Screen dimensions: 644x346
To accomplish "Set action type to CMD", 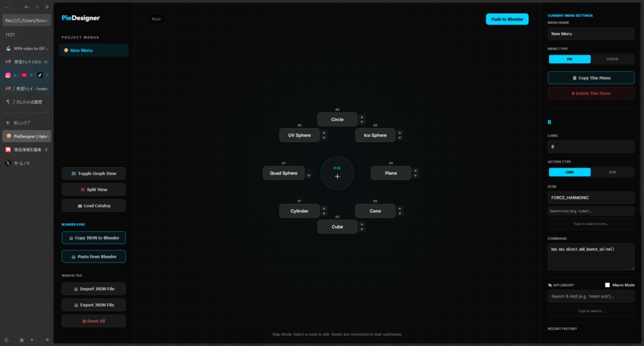I will [570, 172].
